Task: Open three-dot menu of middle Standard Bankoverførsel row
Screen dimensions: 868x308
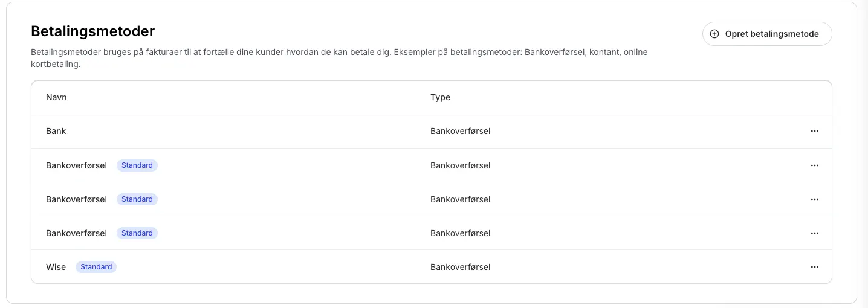Action: pos(814,199)
